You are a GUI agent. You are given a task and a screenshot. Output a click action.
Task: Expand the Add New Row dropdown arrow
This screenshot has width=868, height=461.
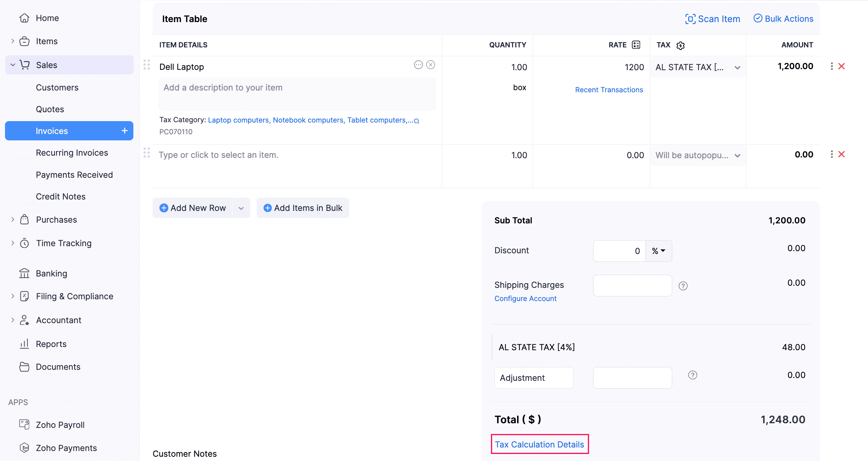[x=241, y=208]
